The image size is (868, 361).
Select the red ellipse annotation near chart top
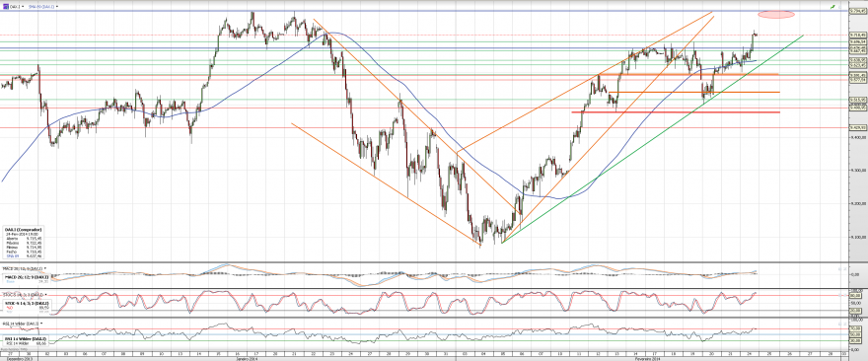tap(776, 15)
